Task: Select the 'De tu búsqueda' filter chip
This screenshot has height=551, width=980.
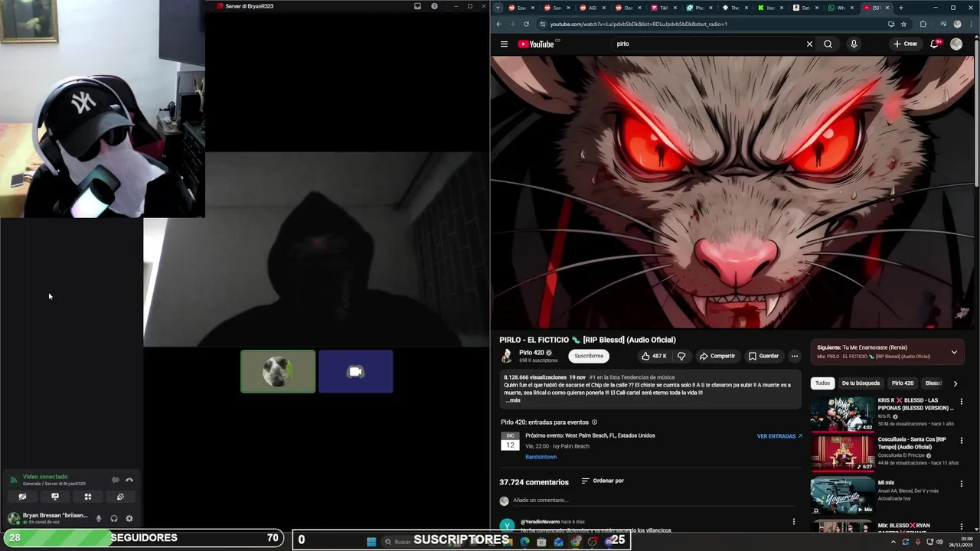Action: coord(861,383)
